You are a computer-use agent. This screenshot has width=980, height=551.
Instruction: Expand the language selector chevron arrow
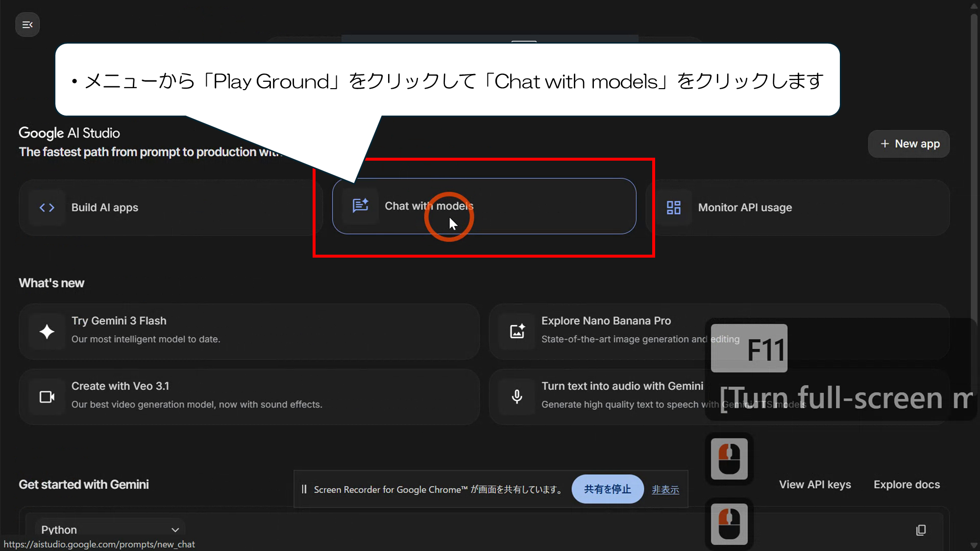pyautogui.click(x=175, y=530)
